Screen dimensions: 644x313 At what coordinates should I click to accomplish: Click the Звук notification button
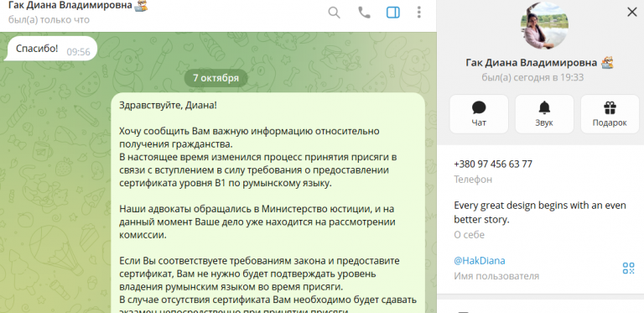pos(544,114)
